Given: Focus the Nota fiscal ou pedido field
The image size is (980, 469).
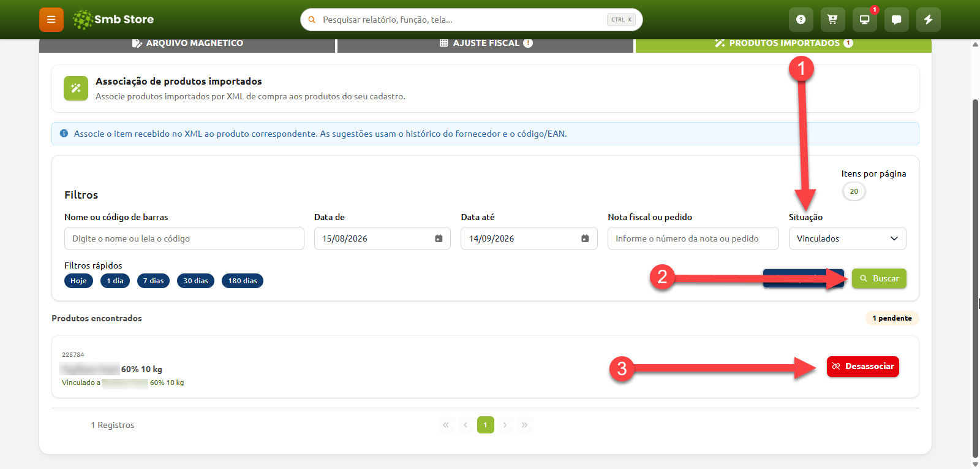Looking at the screenshot, I should coord(693,238).
